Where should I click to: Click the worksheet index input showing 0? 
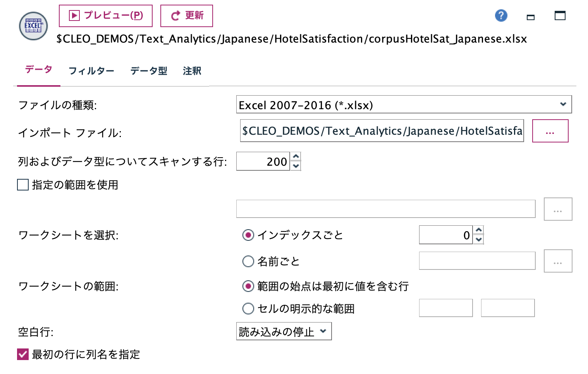(x=445, y=235)
